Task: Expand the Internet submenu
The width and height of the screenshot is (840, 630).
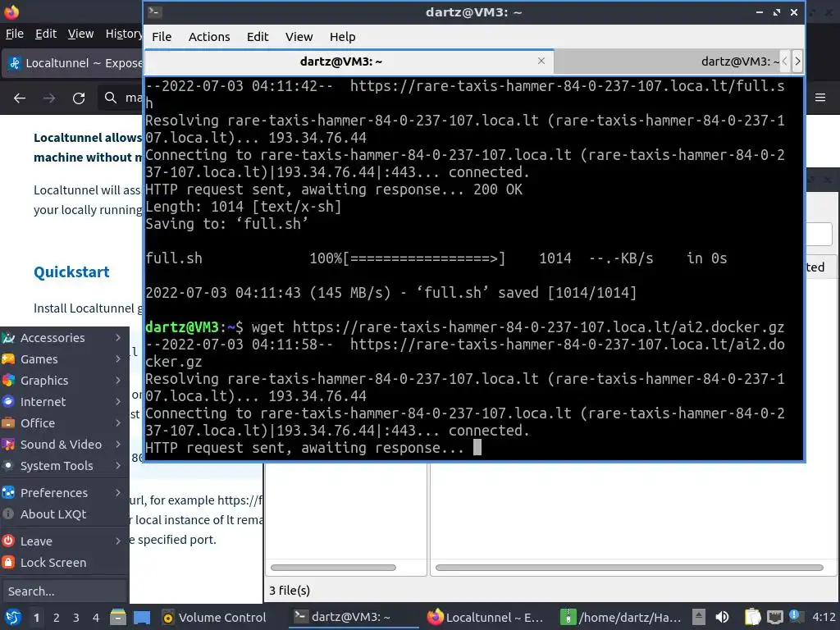Action: 64,402
